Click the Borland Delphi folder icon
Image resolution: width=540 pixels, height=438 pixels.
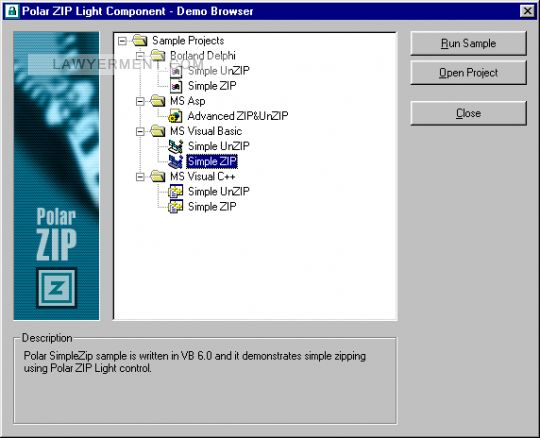[158, 55]
